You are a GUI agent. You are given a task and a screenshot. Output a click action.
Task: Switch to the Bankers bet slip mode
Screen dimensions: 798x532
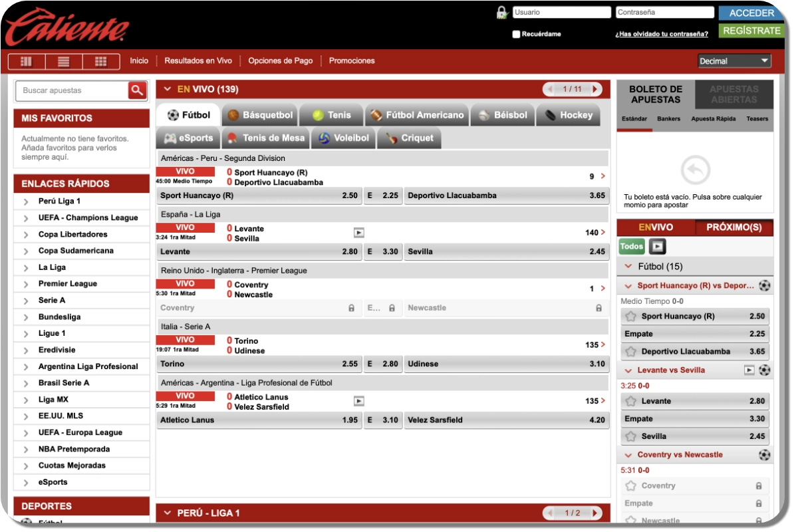[x=669, y=119]
